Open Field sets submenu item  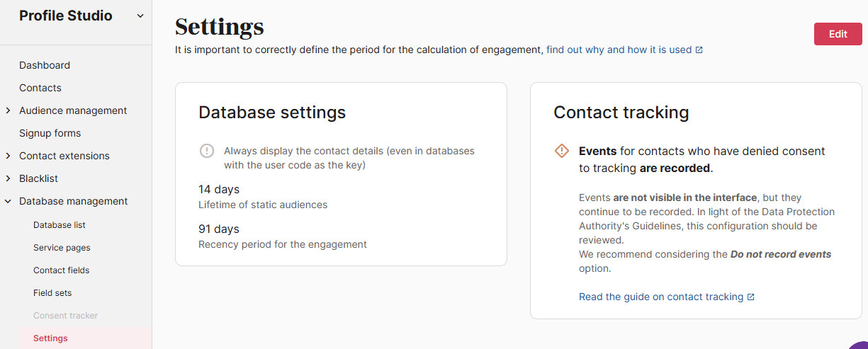pos(52,293)
